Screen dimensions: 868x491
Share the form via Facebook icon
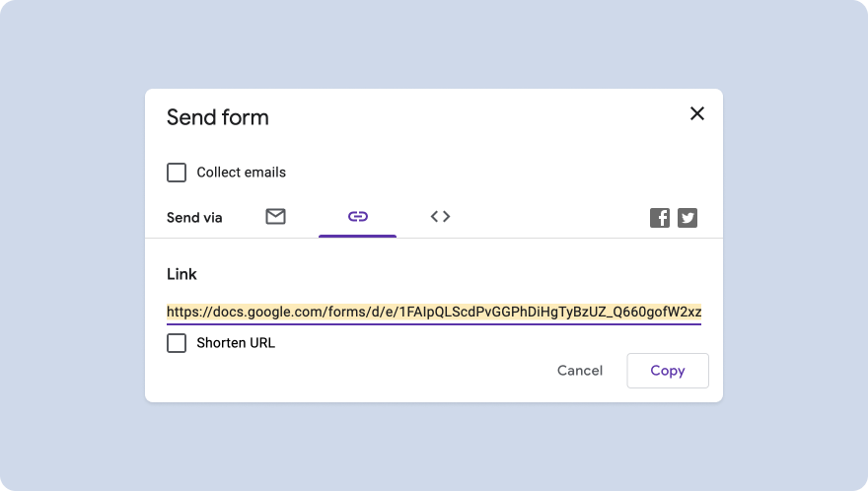660,218
